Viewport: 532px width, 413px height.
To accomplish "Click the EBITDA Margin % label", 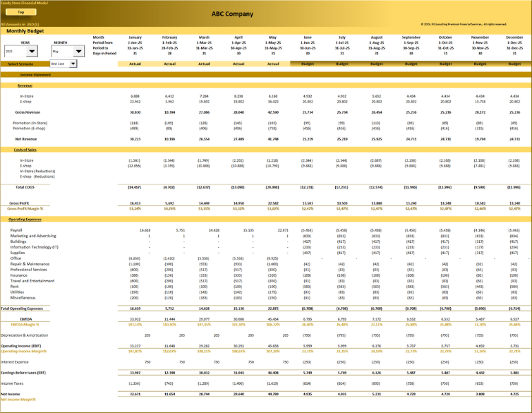I will pos(25,324).
